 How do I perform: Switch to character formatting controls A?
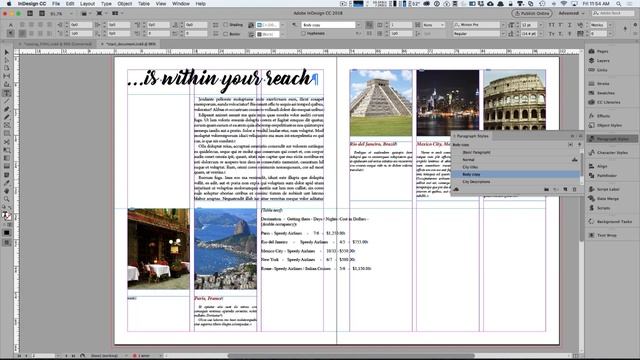11,25
